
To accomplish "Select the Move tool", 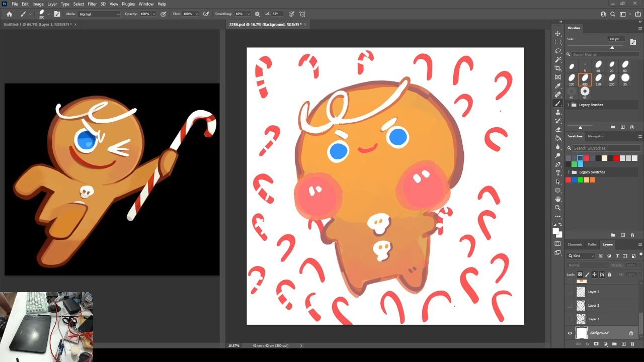I will click(557, 34).
